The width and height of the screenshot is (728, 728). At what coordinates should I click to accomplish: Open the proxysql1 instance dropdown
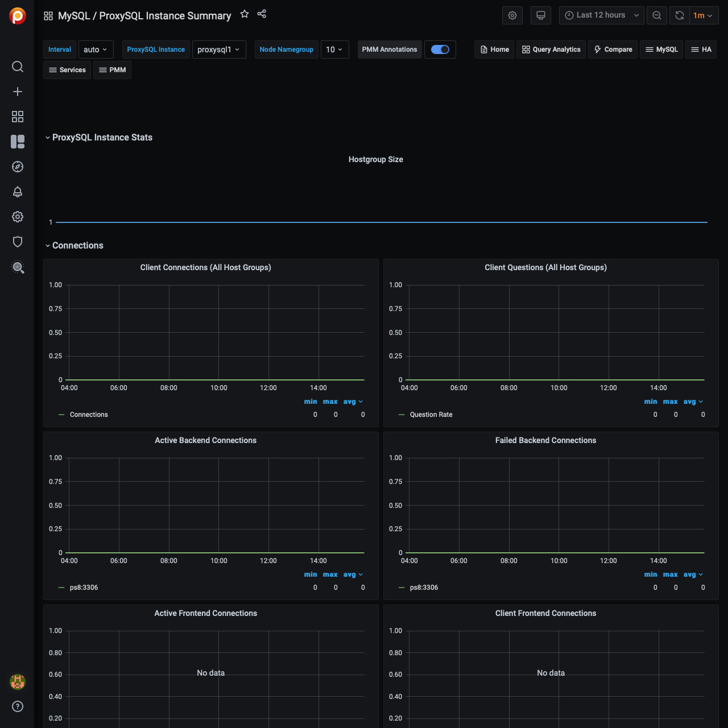[218, 49]
